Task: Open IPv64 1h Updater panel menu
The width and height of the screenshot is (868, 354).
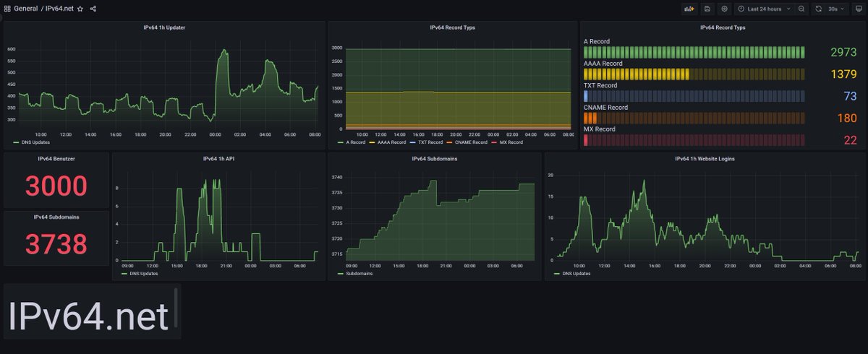Action: coord(164,27)
